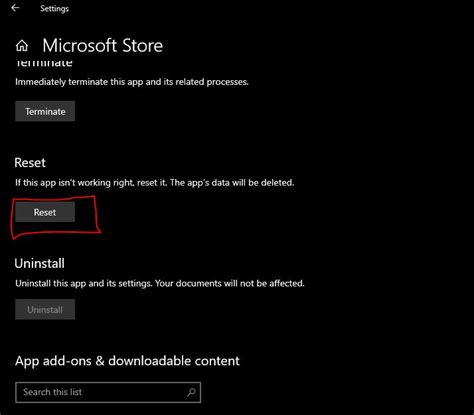The height and width of the screenshot is (415, 474).
Task: Click 'If this app isn't working right' text
Action: coord(155,183)
